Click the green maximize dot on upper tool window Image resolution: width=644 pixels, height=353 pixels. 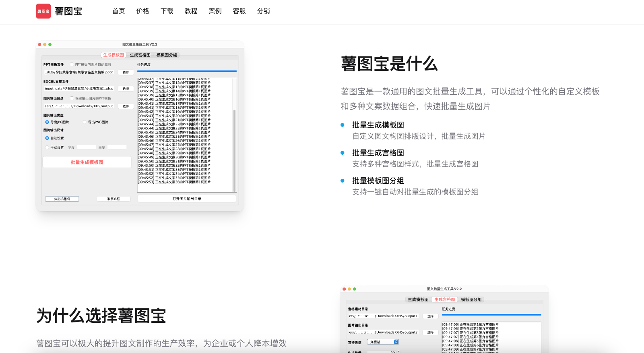click(x=50, y=44)
